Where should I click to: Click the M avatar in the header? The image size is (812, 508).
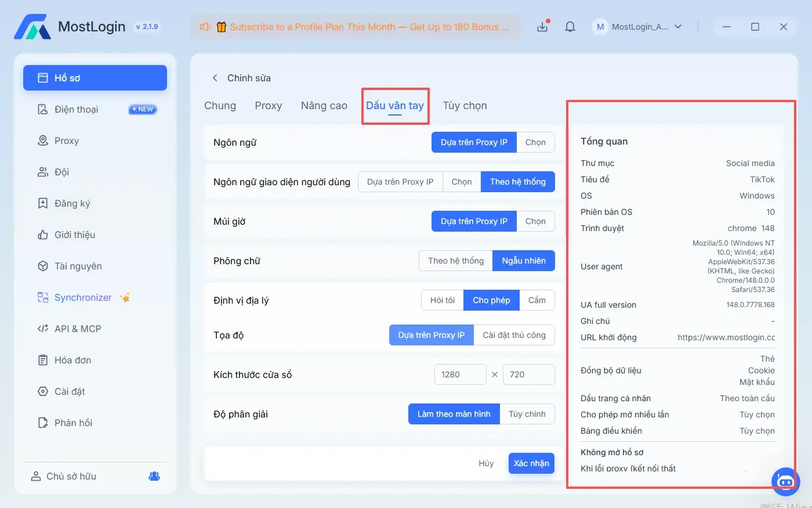coord(600,27)
